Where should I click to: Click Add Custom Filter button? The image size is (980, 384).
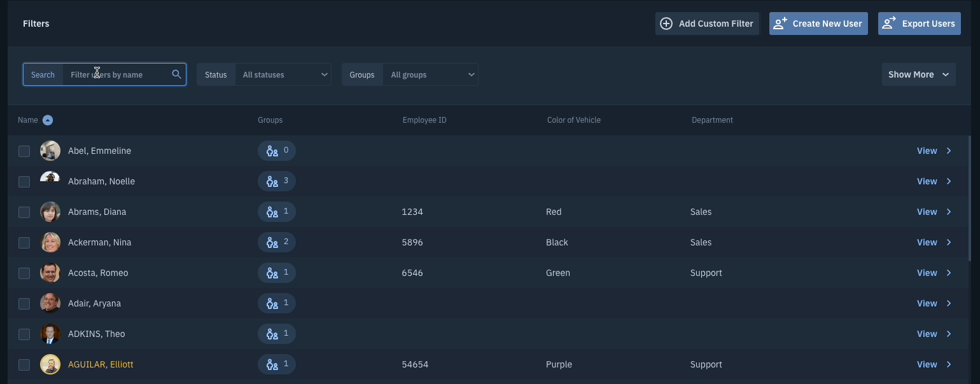pos(707,24)
